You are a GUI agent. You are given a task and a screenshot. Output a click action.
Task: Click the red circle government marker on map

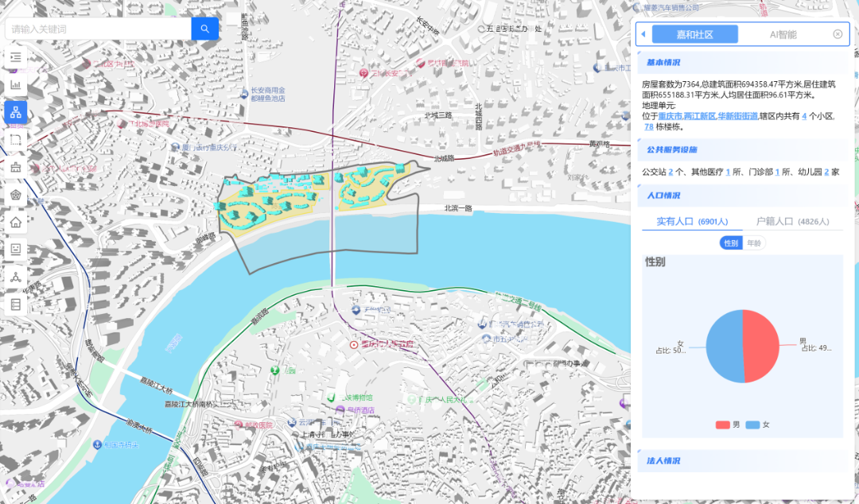[x=354, y=344]
